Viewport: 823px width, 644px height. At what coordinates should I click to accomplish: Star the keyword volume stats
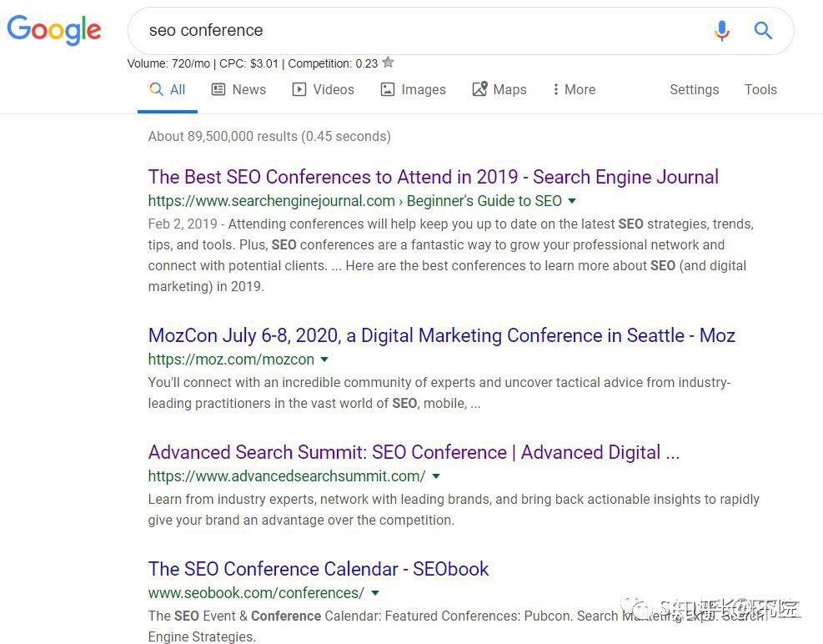(388, 63)
